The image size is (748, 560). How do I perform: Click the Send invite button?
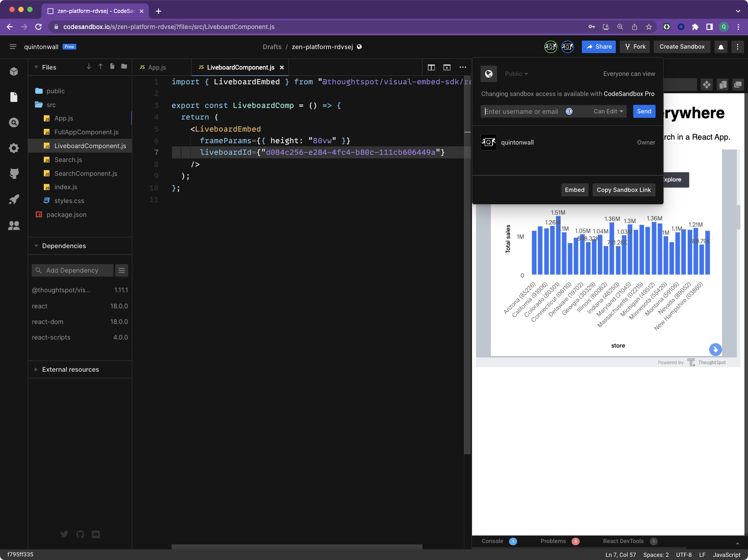coord(644,112)
